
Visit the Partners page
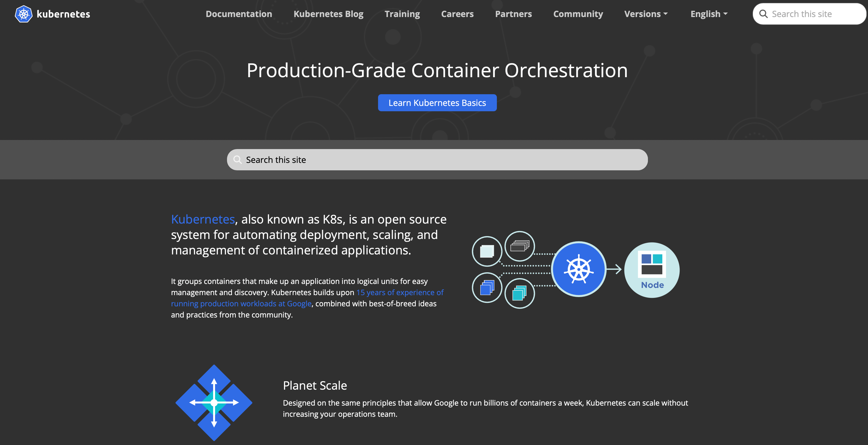pos(513,14)
